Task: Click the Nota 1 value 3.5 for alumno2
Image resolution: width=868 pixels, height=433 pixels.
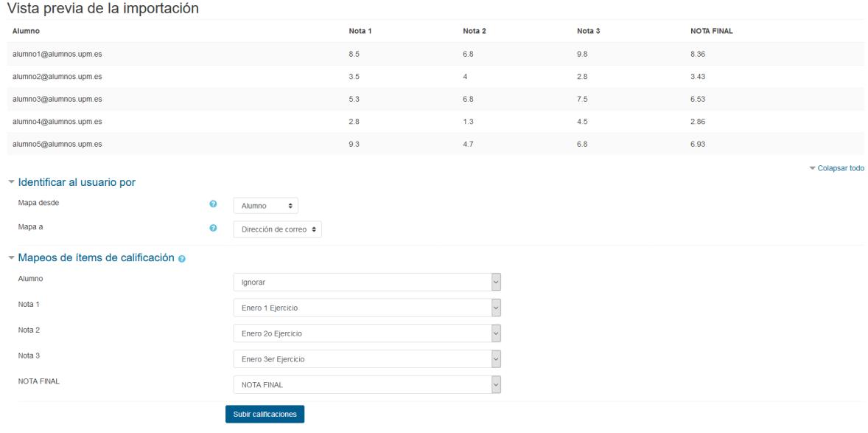Action: point(354,77)
